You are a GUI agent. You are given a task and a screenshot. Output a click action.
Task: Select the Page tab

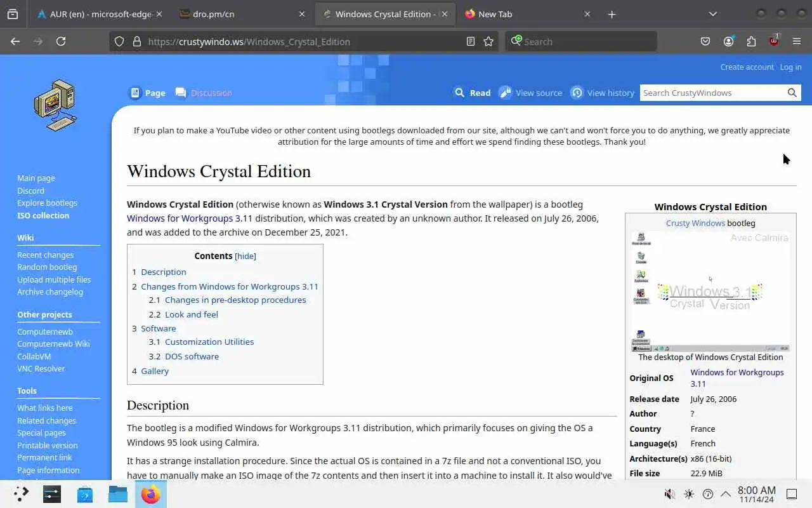pyautogui.click(x=147, y=93)
